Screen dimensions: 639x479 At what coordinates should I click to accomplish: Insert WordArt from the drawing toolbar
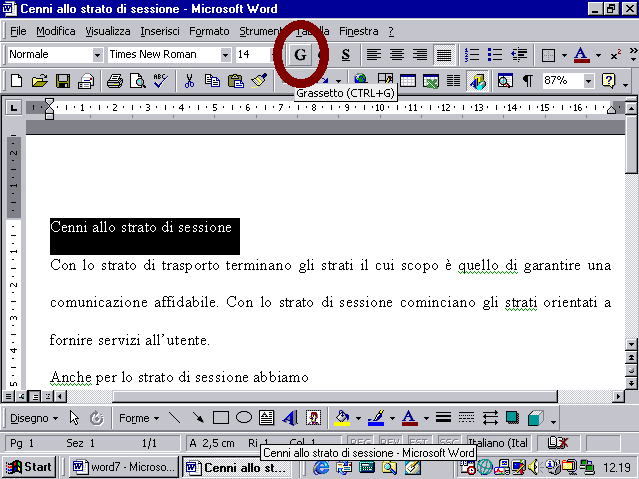click(290, 418)
